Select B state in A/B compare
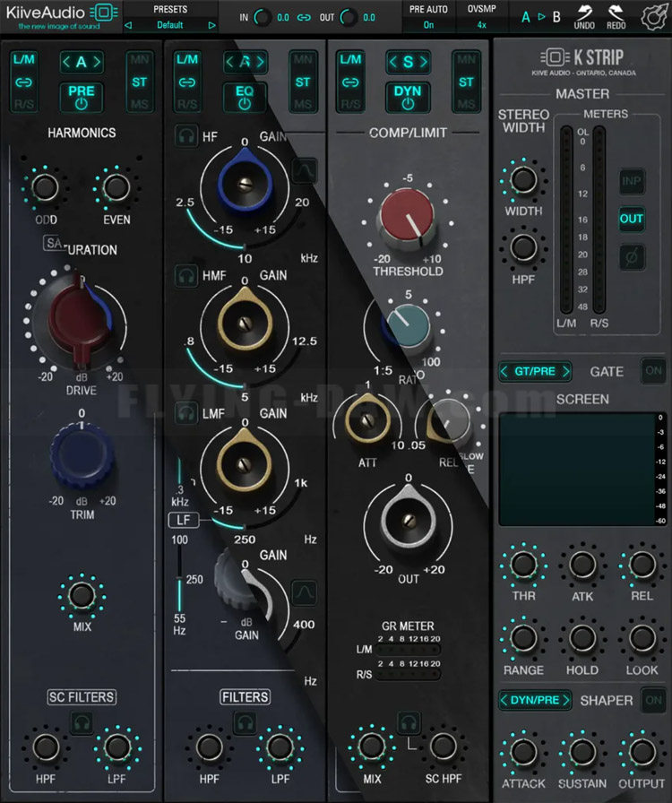Viewport: 672px width, 803px height. [556, 17]
